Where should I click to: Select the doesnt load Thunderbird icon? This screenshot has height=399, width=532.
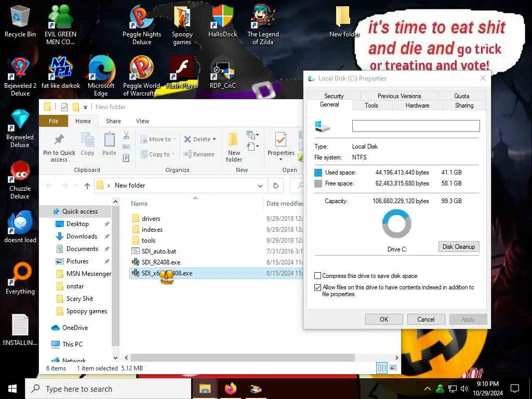pos(20,227)
